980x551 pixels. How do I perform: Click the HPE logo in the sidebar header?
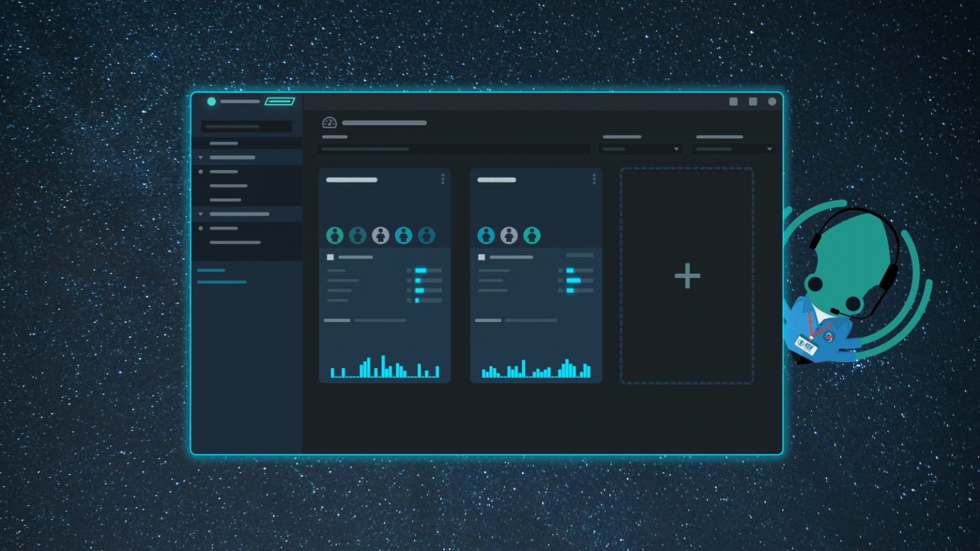tap(279, 101)
